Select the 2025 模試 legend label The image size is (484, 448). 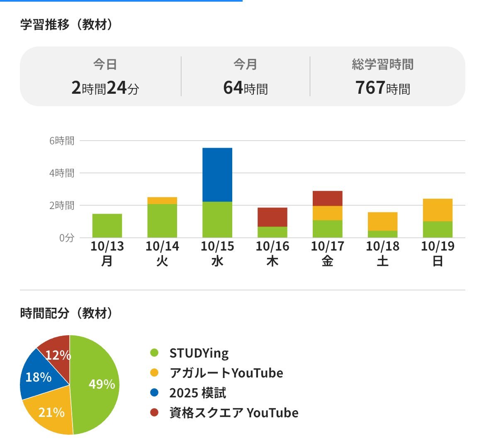(198, 393)
